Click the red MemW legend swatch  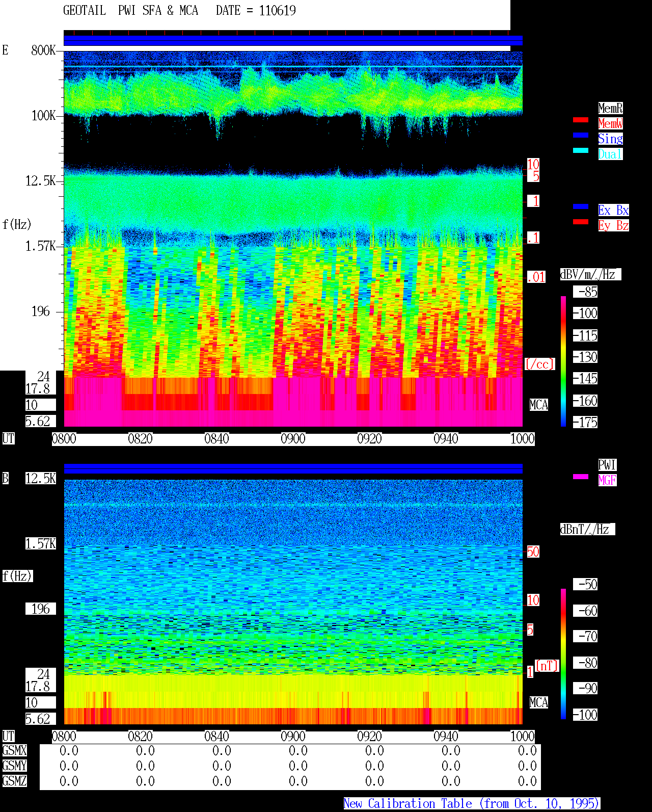(581, 120)
